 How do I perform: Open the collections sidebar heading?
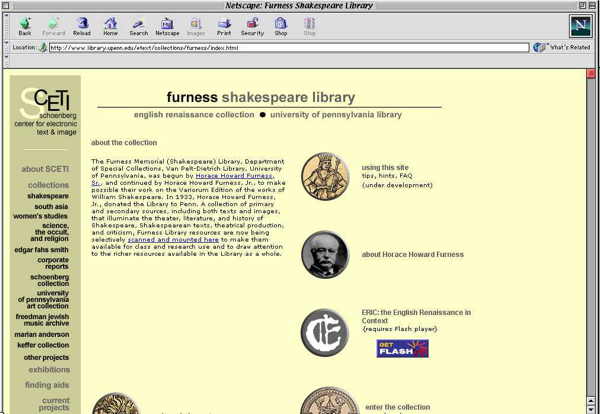48,185
